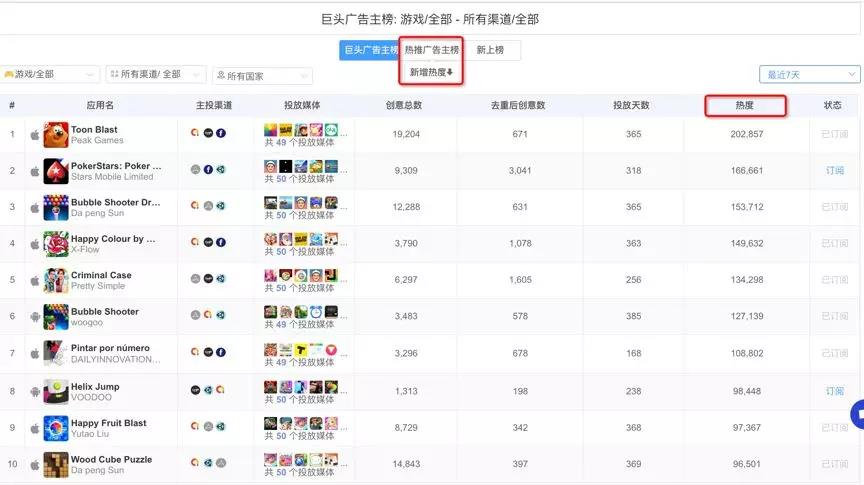The height and width of the screenshot is (485, 864).
Task: Click the Apple platform icon in Wood Cube Puzzle row
Action: coord(35,464)
